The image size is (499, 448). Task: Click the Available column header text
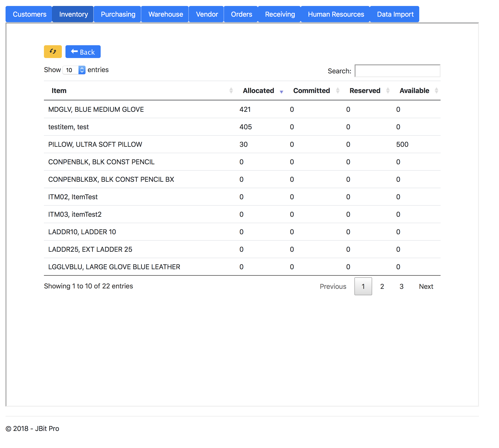pyautogui.click(x=414, y=91)
